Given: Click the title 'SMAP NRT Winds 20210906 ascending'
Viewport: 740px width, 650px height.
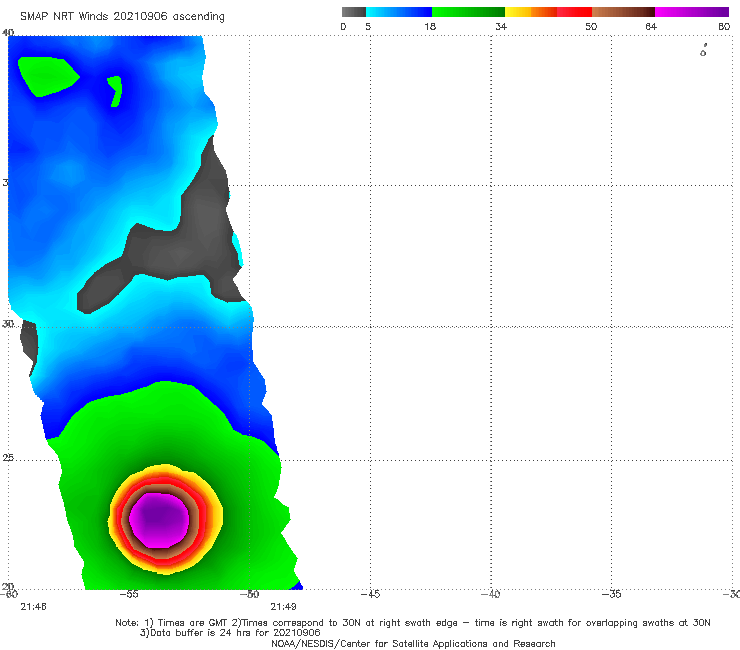Looking at the screenshot, I should [x=122, y=17].
